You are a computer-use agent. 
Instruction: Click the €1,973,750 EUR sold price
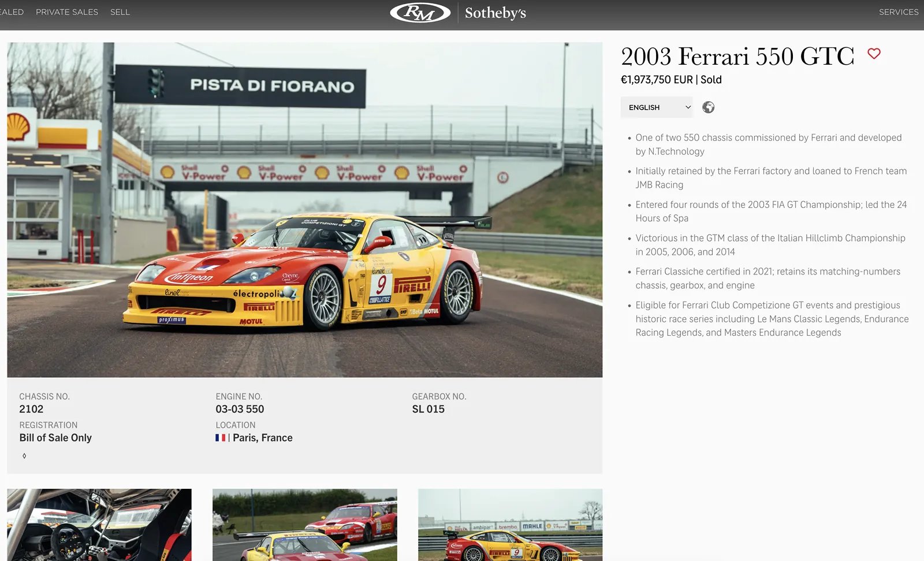pyautogui.click(x=671, y=80)
